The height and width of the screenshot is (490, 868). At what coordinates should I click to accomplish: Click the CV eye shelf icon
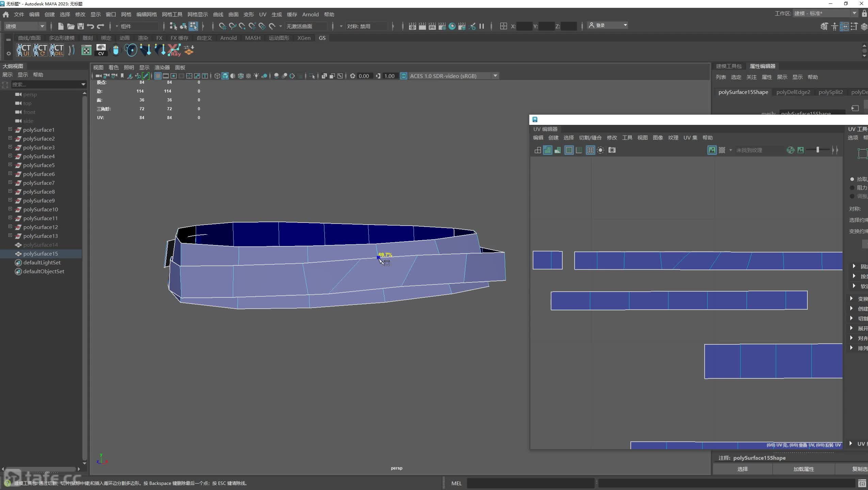101,50
